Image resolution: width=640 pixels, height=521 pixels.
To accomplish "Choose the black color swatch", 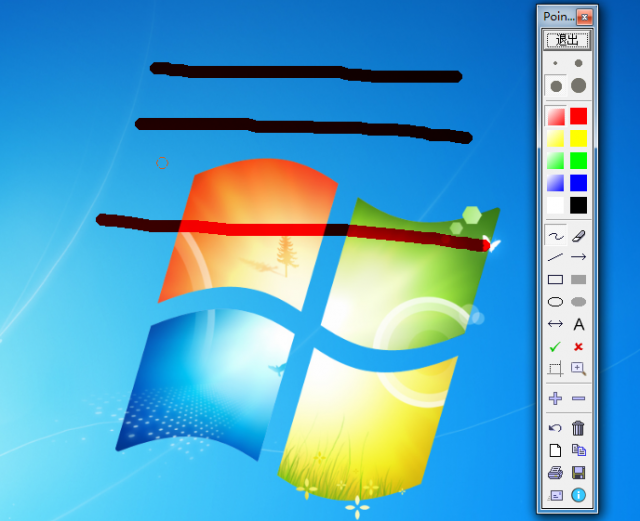I will [x=578, y=205].
